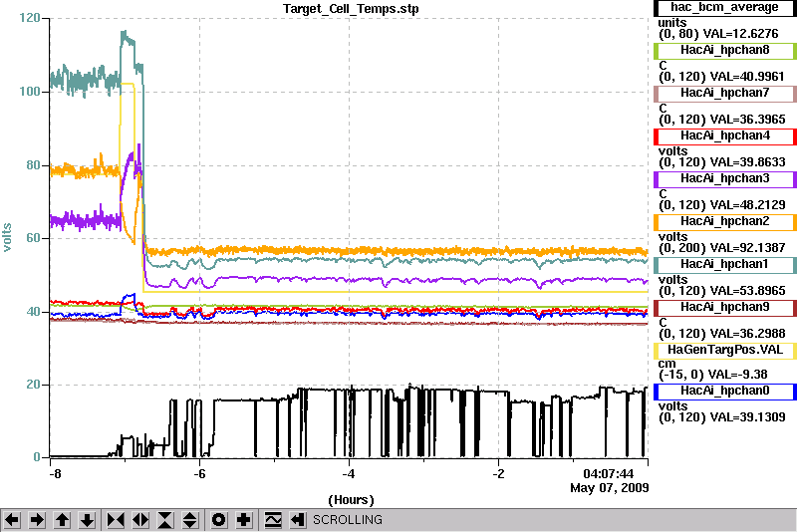Viewport: 797px width, 532px height.
Task: Click the -6 x-axis tick label
Action: pyautogui.click(x=199, y=474)
